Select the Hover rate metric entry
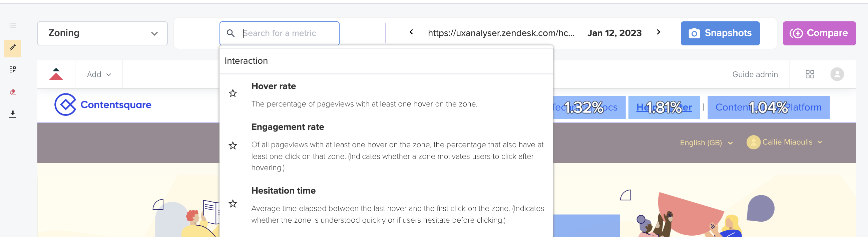This screenshot has height=237, width=868. 386,95
